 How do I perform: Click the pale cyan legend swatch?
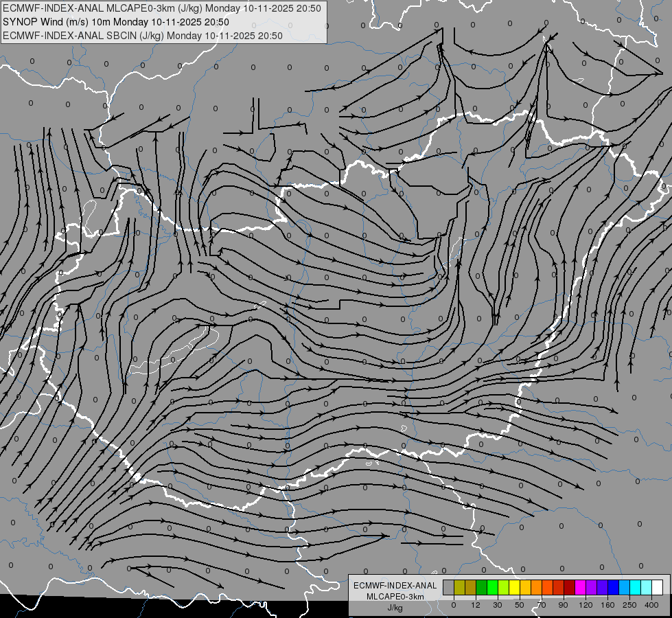(x=647, y=587)
